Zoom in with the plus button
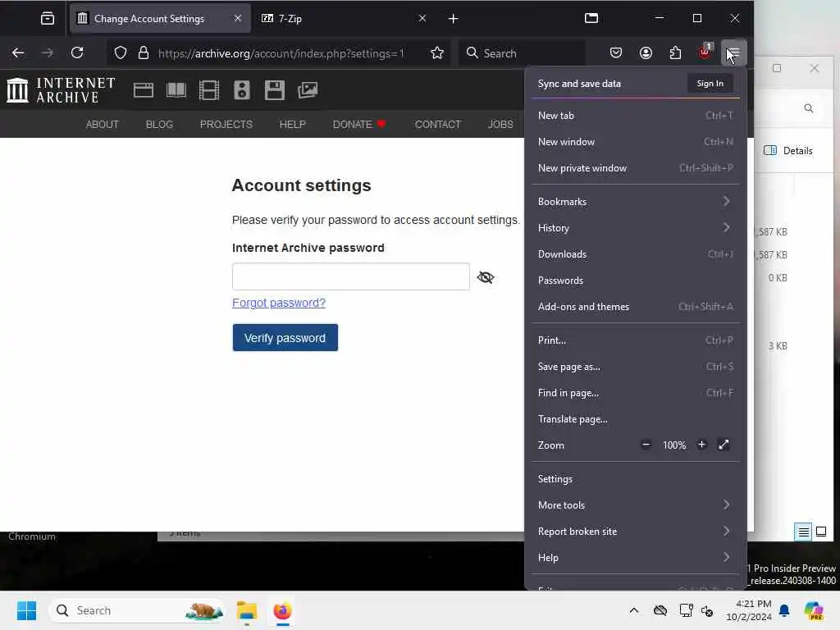Screen dimensions: 840x630 [x=702, y=445]
